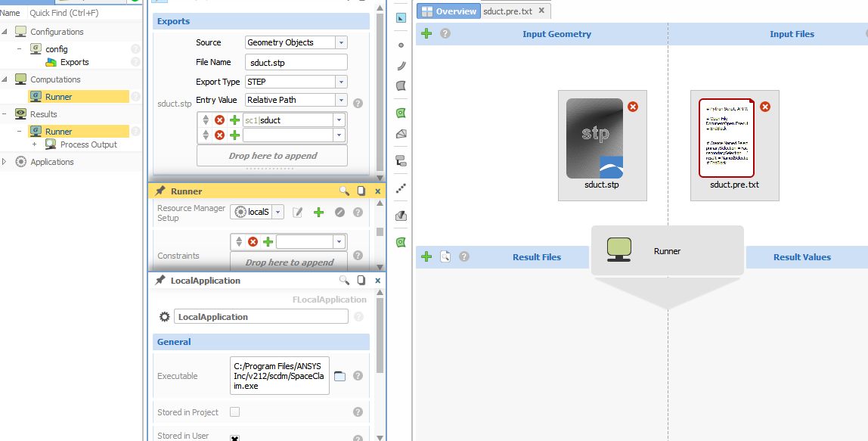Toggle the Stored in Project checkbox
This screenshot has height=441, width=868.
click(x=234, y=412)
